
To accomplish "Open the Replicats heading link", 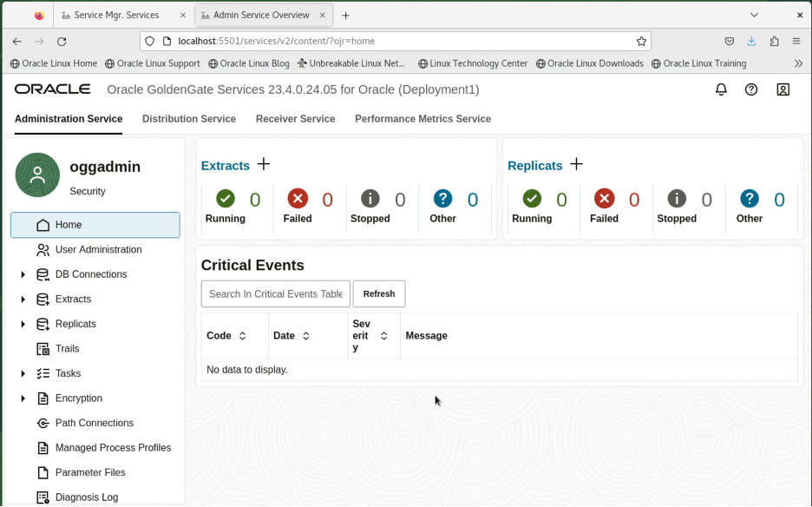I will pyautogui.click(x=535, y=165).
